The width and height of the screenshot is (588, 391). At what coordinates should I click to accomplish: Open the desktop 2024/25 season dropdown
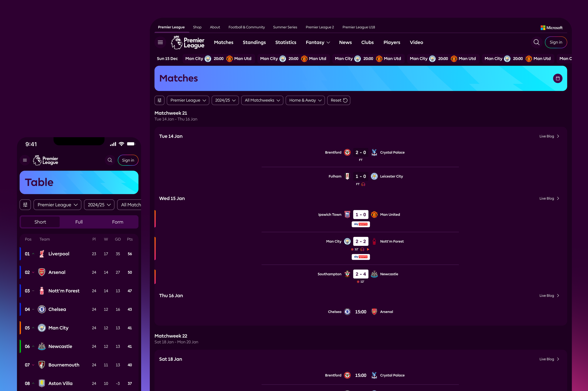point(225,100)
